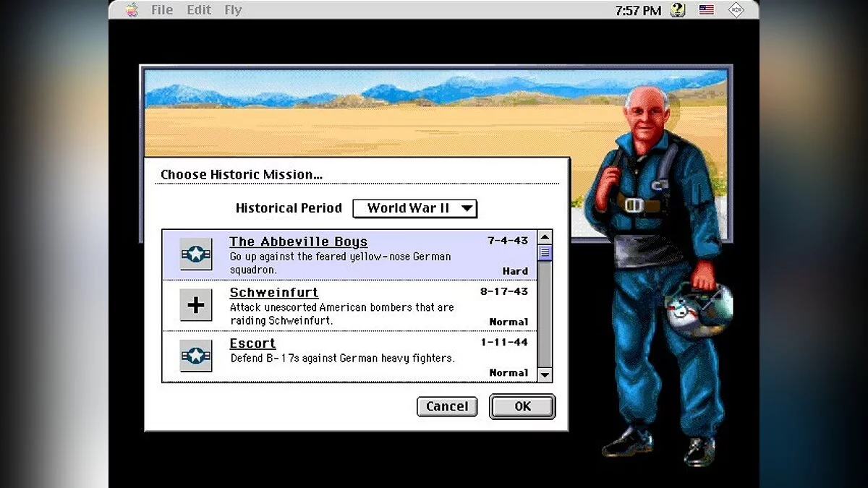The width and height of the screenshot is (868, 488).
Task: Click the 8-17-43 mission date
Action: click(x=504, y=291)
